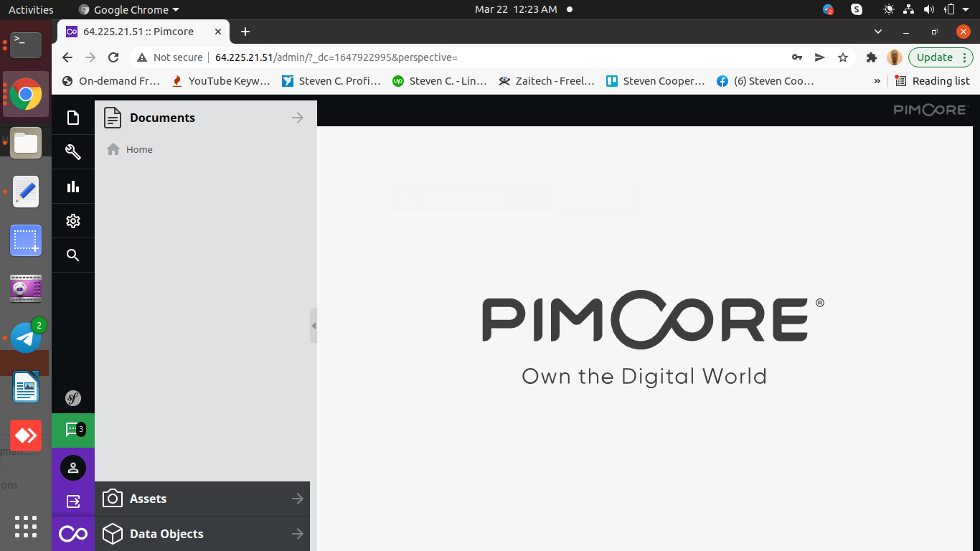Click the arrow on Documents panel
Image resolution: width=980 pixels, height=551 pixels.
[x=298, y=118]
